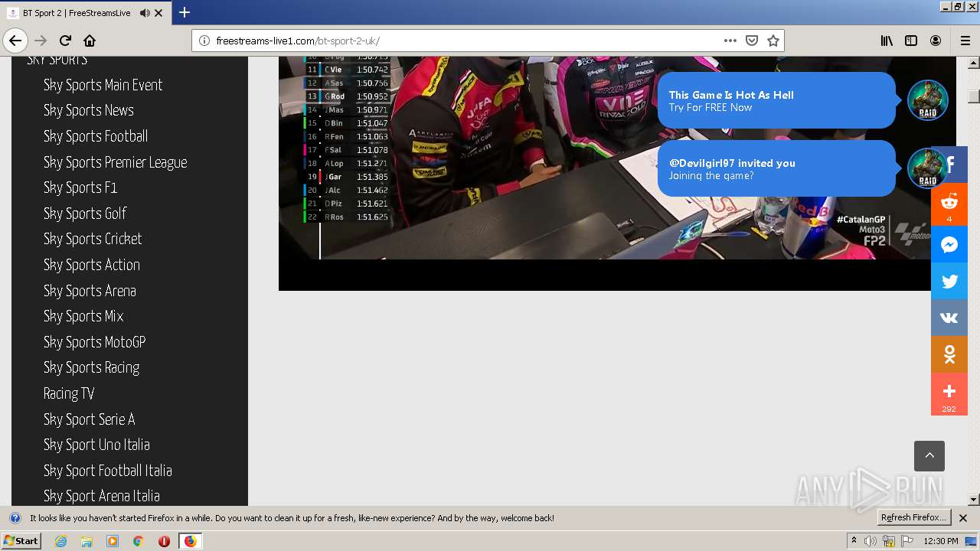The image size is (980, 551).
Task: Open Sky Sports MotoGP channel
Action: (x=95, y=342)
